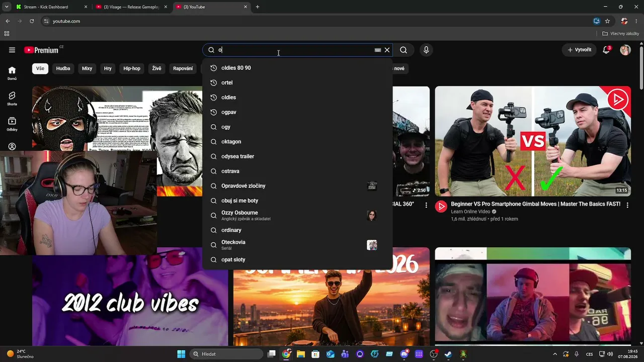
Task: Open the YouTube notifications bell
Action: 606,50
